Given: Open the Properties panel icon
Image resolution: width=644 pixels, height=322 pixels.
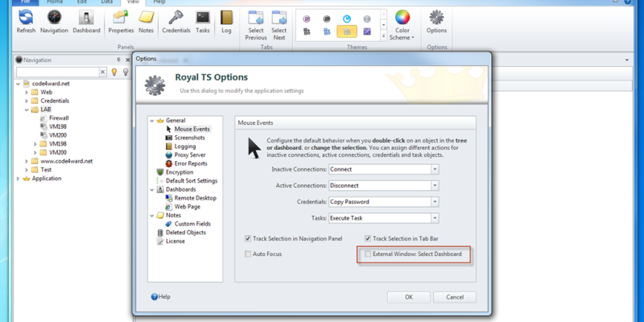Looking at the screenshot, I should (x=121, y=18).
